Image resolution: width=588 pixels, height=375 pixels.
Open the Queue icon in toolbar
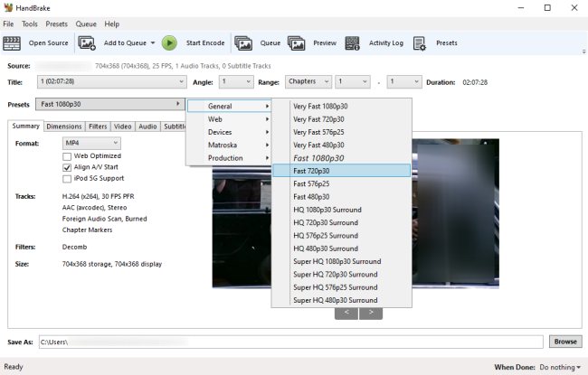243,42
